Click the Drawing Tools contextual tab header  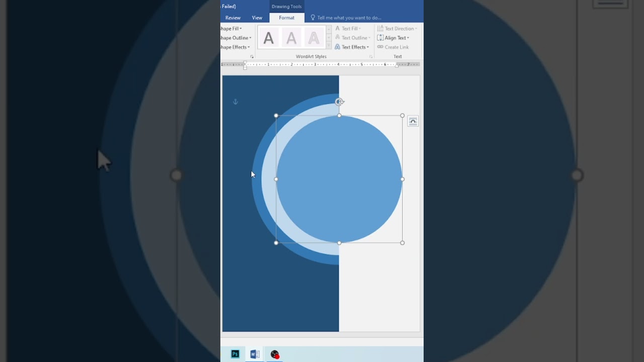click(287, 7)
